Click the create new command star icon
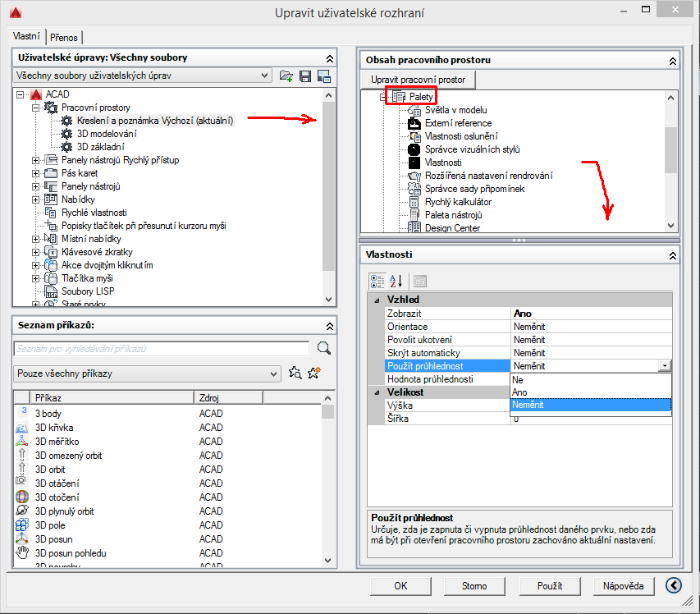 click(313, 373)
